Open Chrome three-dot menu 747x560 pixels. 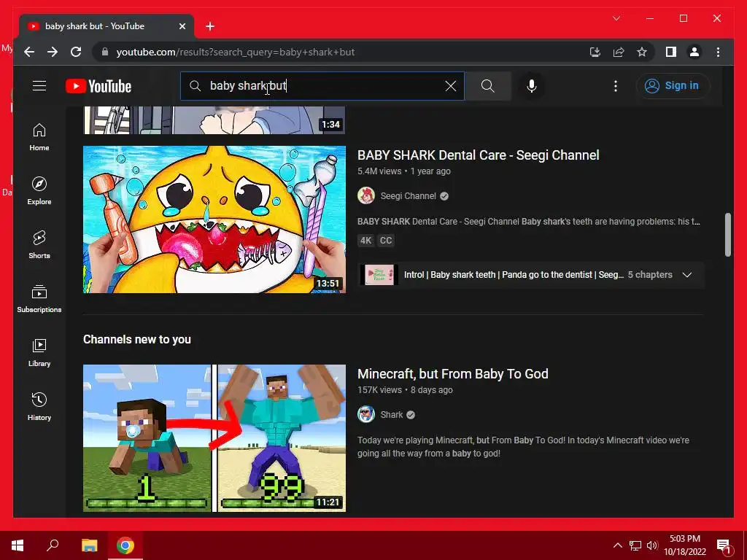(x=718, y=52)
